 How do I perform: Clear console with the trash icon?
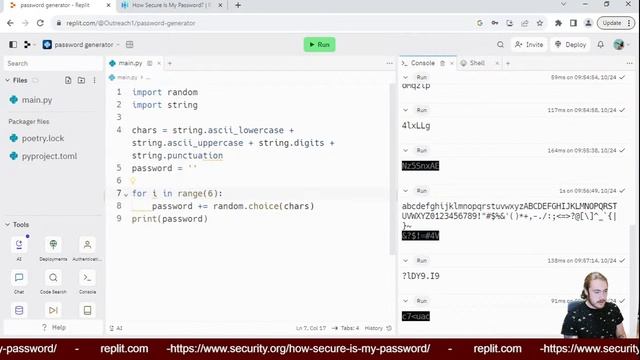point(442,63)
